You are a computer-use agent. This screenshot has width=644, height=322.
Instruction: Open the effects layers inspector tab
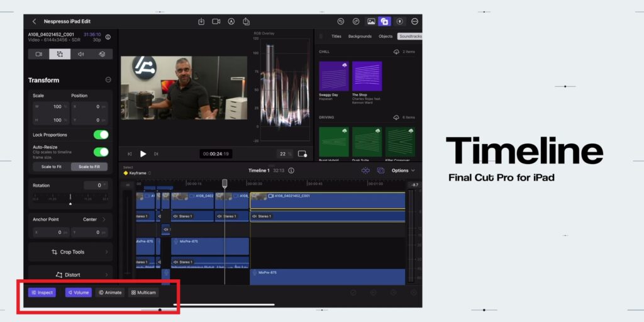tap(102, 54)
